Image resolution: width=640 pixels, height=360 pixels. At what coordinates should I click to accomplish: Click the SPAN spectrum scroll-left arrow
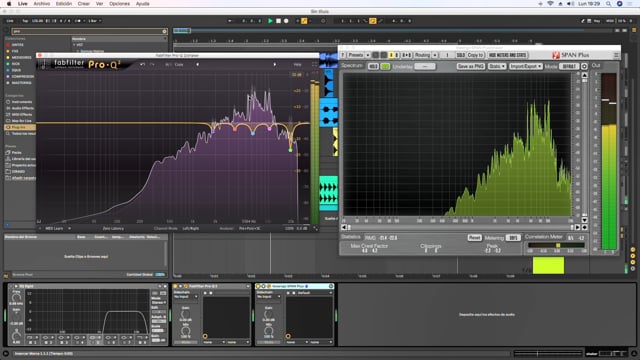coord(344,227)
